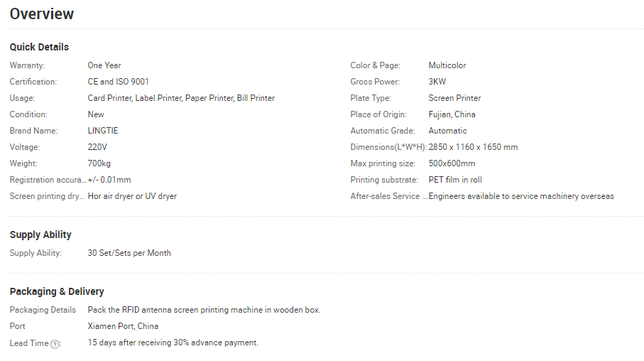Click the Overview heading
The image size is (644, 361).
[x=42, y=14]
